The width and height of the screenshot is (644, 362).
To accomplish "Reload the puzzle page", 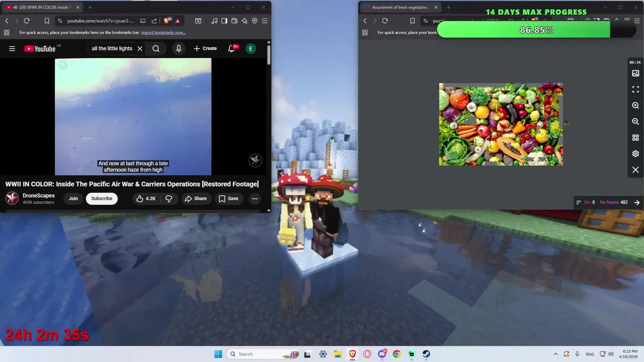I will click(385, 21).
